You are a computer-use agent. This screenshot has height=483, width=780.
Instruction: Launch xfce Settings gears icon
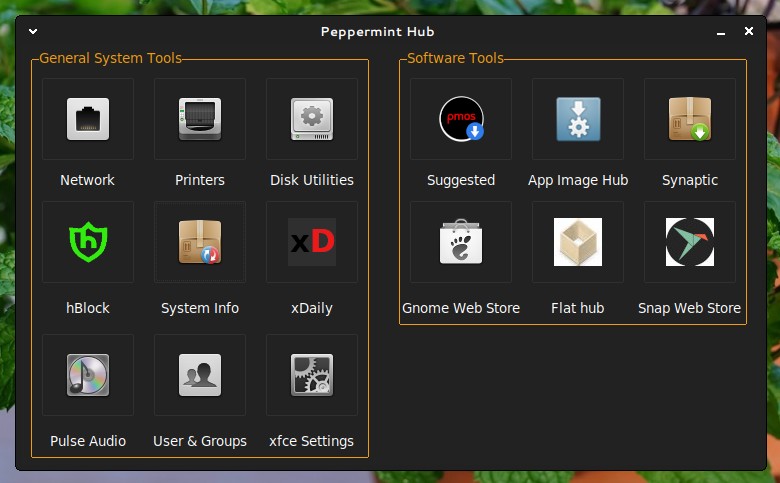click(312, 375)
